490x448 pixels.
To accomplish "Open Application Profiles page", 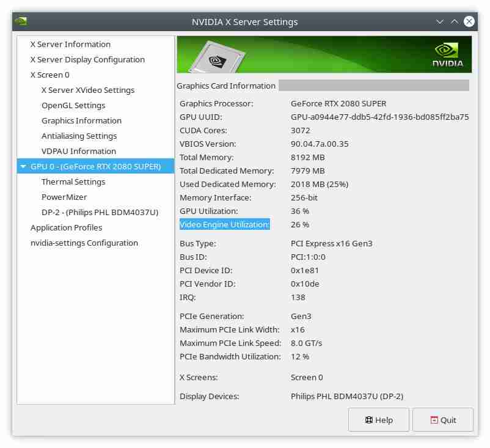I will coord(66,227).
